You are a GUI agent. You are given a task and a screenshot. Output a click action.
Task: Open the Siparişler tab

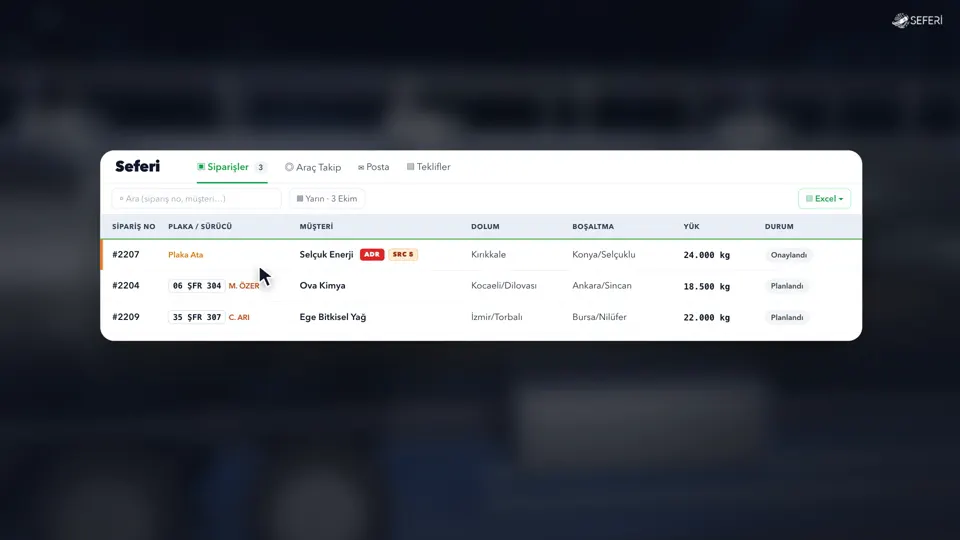point(232,167)
